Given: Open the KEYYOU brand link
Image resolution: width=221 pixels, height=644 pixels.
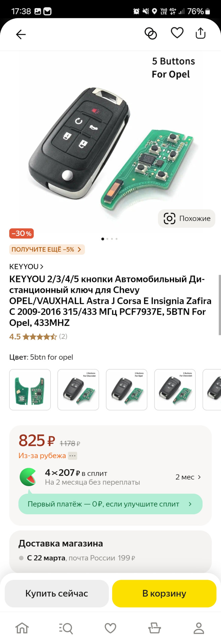Looking at the screenshot, I should pyautogui.click(x=26, y=267).
